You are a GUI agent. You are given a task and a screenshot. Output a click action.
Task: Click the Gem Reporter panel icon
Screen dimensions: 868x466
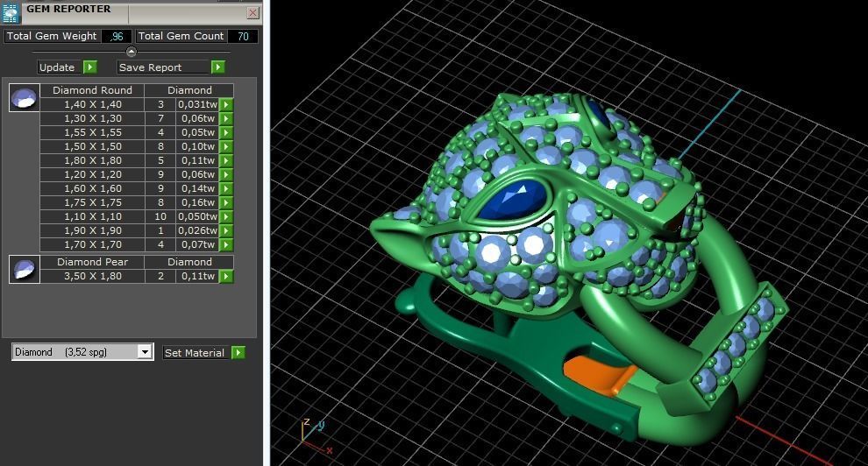coord(11,13)
